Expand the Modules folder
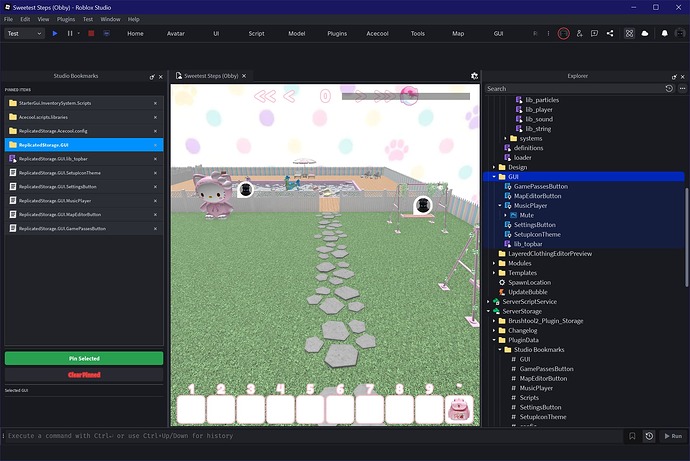 [x=494, y=263]
